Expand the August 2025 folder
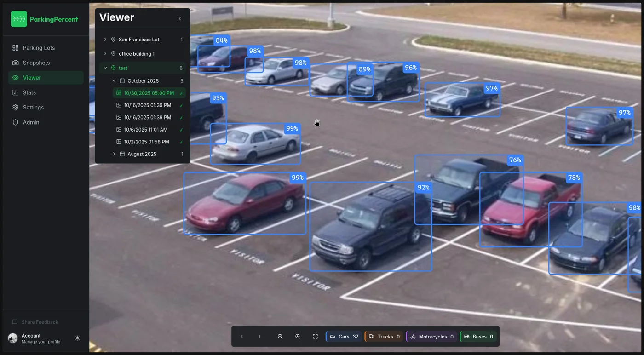Screen dimensions: 644x355 114,154
